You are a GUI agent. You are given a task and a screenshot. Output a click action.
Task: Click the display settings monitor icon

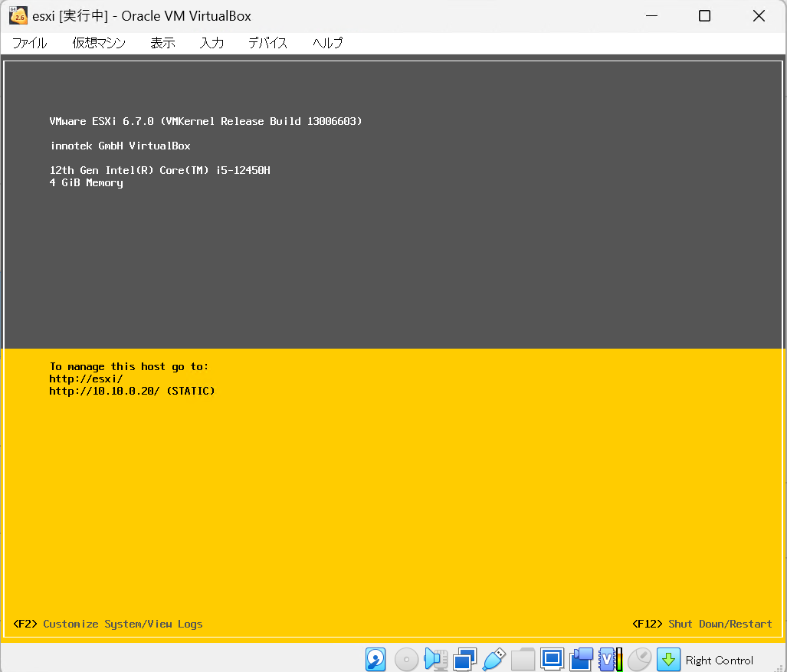coord(552,659)
